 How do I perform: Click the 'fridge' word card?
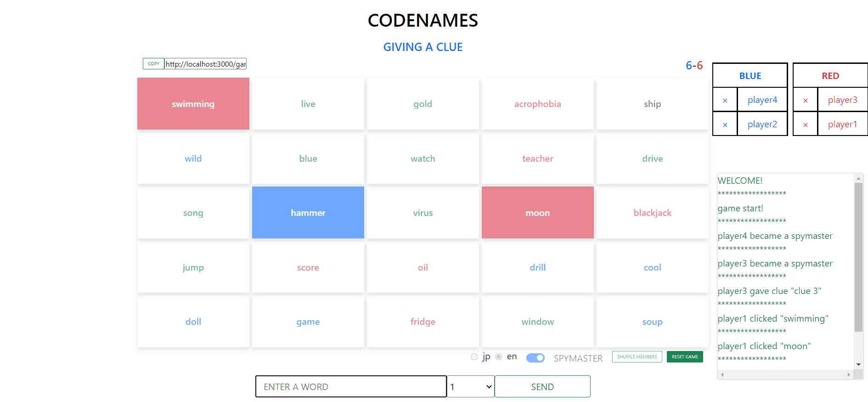pyautogui.click(x=423, y=322)
